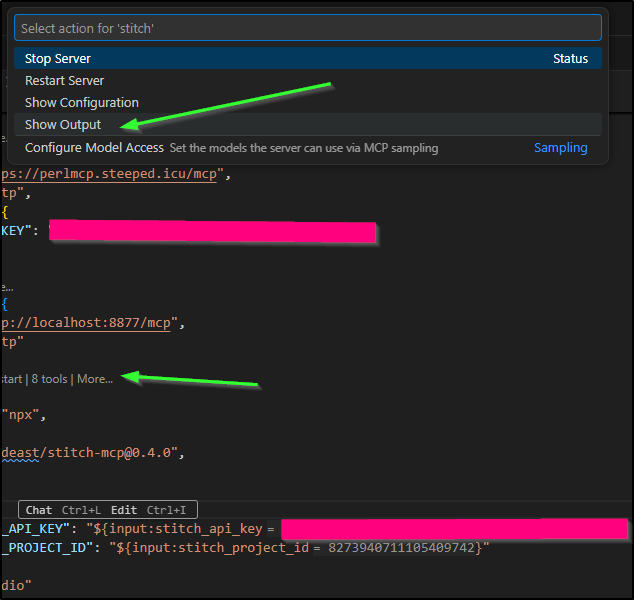
Task: Click the Sampling label on the right
Action: point(560,148)
